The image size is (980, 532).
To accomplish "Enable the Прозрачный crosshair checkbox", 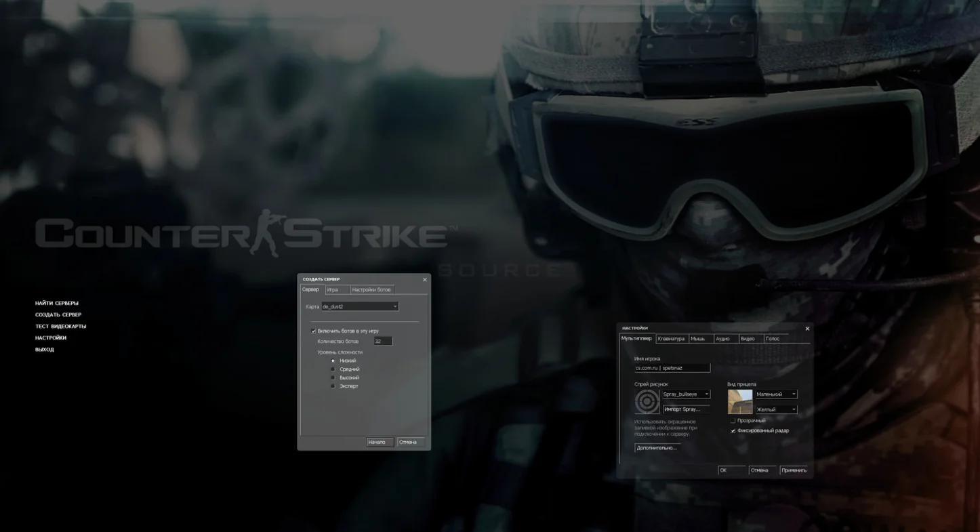I will (733, 421).
